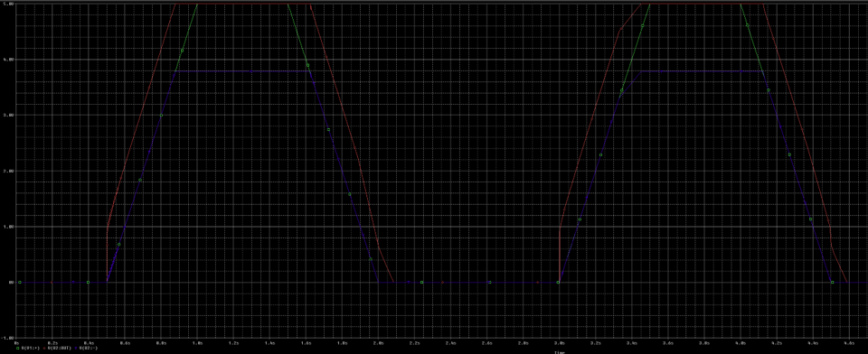This screenshot has height=354, width=868.
Task: Select the V(U1:+) trace name in legend
Action: 31,348
